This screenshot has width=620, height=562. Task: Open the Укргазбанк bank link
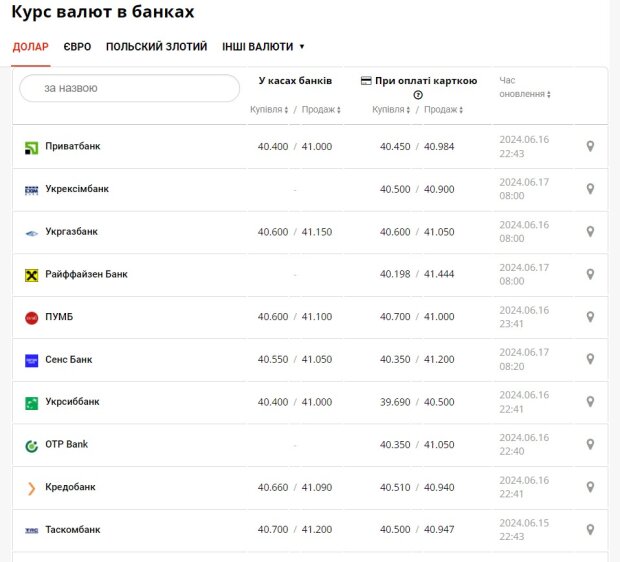pos(71,232)
